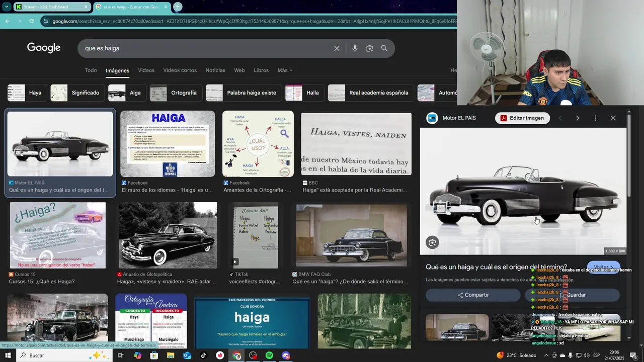Click the Guardar button in preview
This screenshot has height=362, width=644.
pyautogui.click(x=572, y=295)
